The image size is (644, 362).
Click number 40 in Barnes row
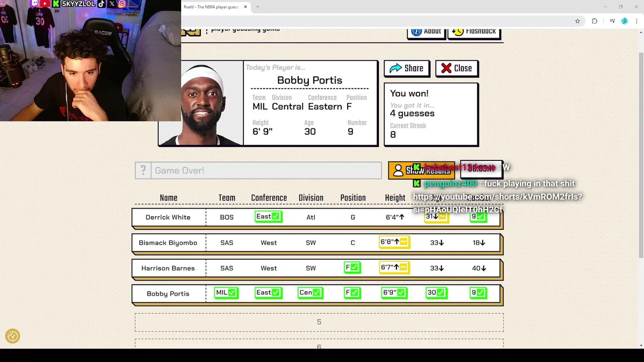point(478,268)
